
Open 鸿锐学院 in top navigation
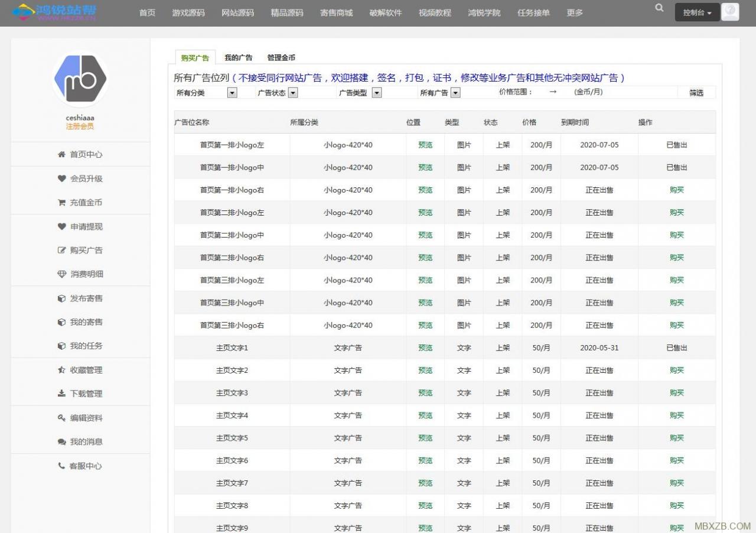pos(484,12)
